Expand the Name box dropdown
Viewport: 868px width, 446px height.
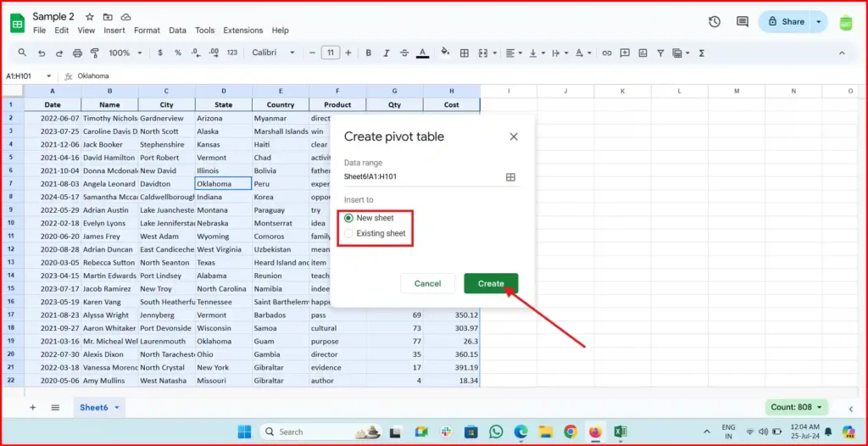(49, 76)
